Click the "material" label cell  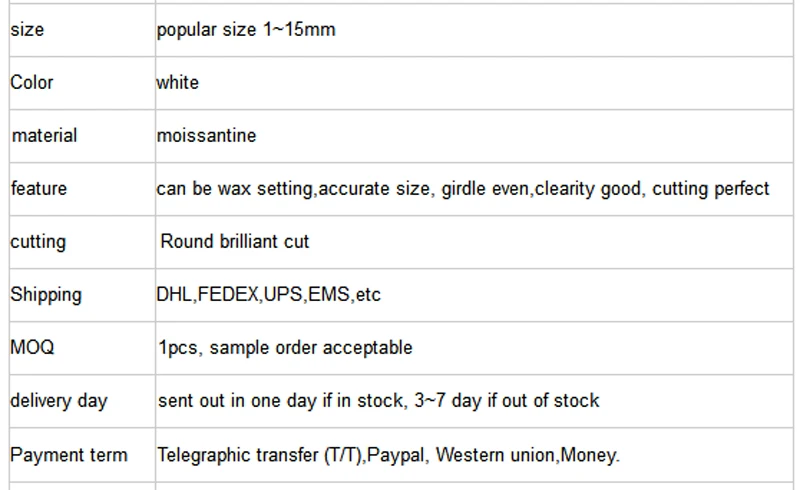(x=44, y=136)
